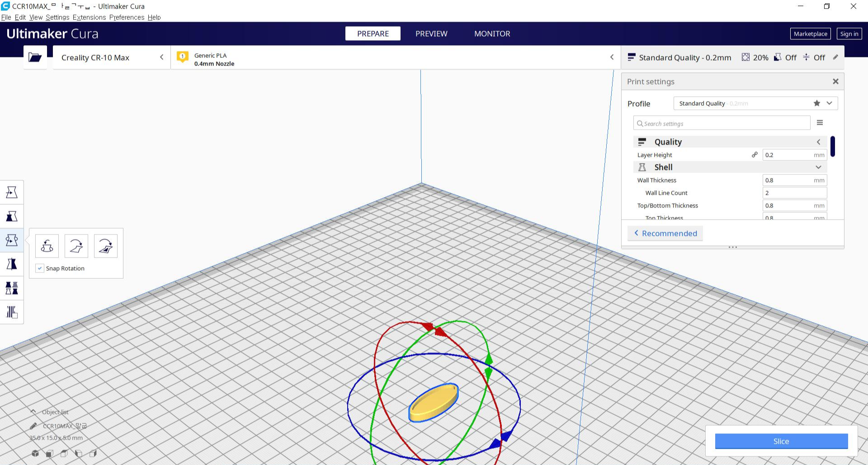868x465 pixels.
Task: Open the Settings menu
Action: click(x=57, y=17)
